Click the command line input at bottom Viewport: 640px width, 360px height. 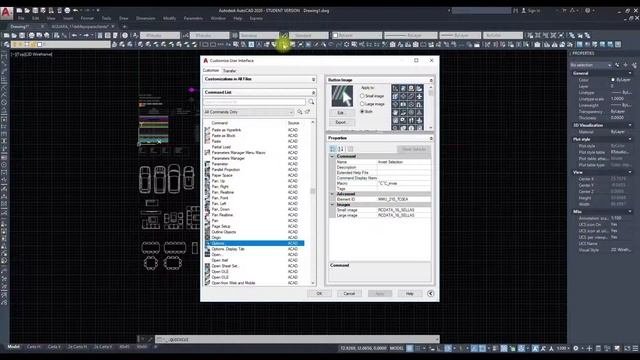tap(297, 340)
